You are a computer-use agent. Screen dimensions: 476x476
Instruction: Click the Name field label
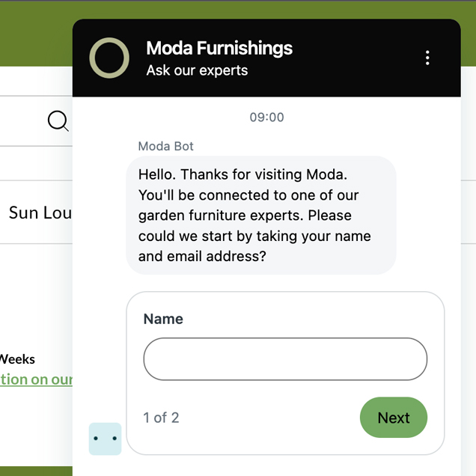[163, 319]
